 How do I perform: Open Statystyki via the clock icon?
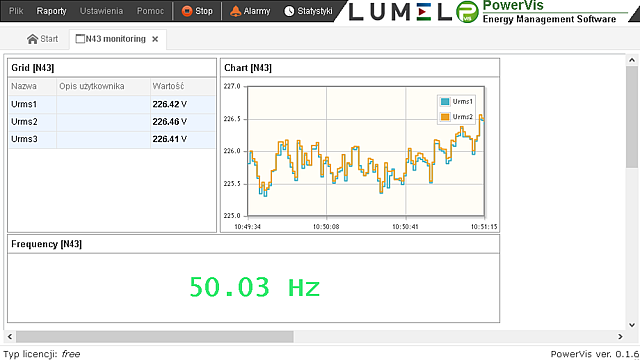[x=289, y=11]
